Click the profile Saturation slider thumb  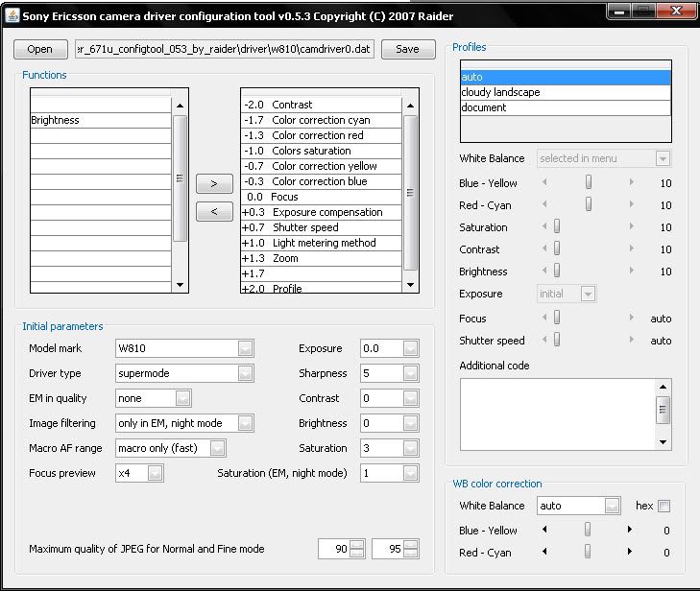tap(557, 226)
